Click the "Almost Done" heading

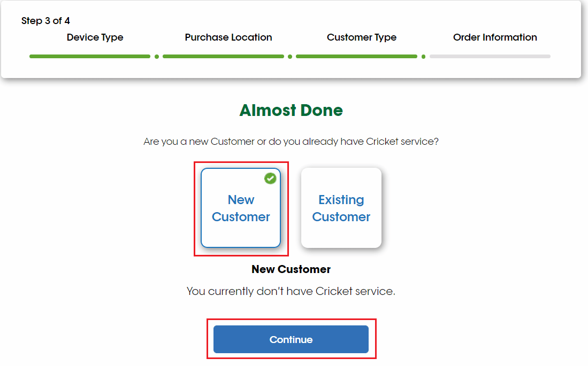291,110
